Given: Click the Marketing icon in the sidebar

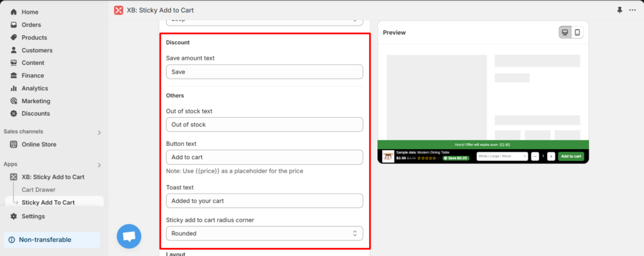Looking at the screenshot, I should point(14,101).
